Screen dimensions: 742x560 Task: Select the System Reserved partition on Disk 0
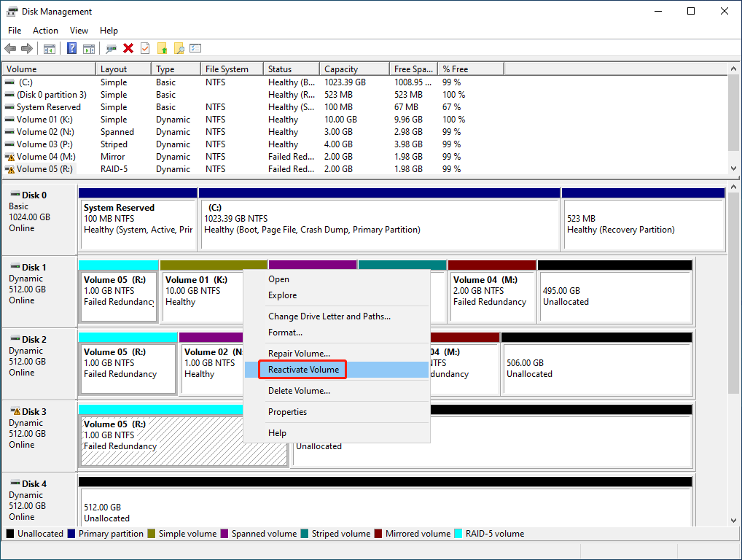(138, 219)
